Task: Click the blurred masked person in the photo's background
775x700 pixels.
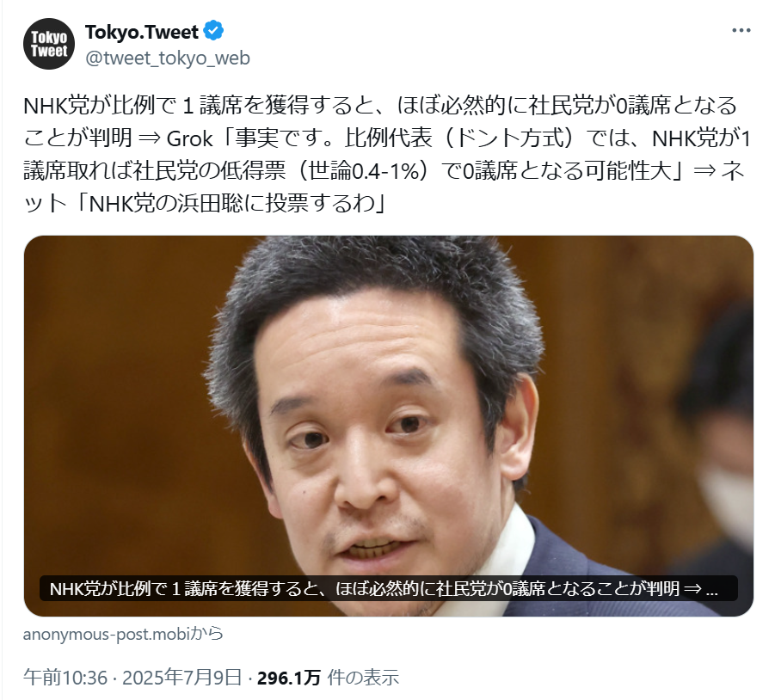Action: pyautogui.click(x=722, y=445)
